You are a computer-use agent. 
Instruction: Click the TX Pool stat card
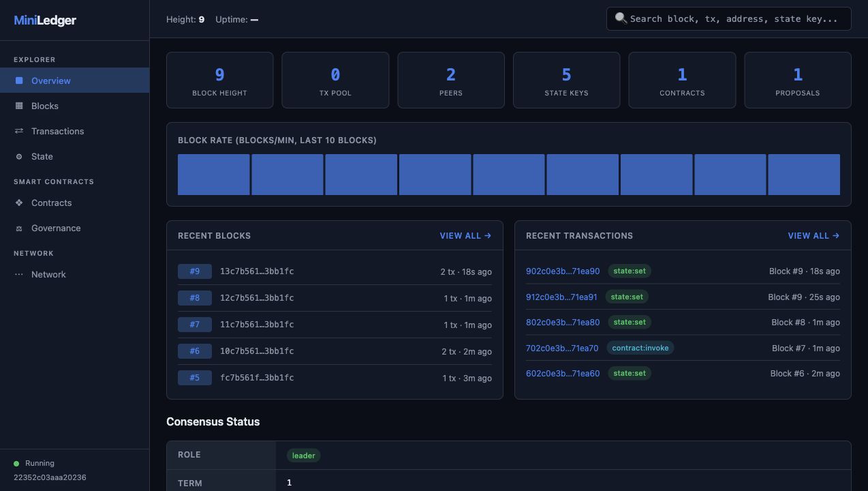click(335, 80)
